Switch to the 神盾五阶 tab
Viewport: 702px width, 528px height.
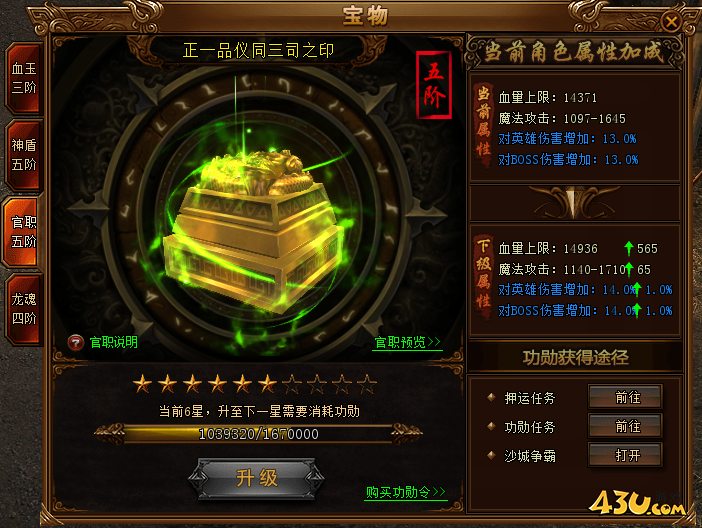(24, 155)
